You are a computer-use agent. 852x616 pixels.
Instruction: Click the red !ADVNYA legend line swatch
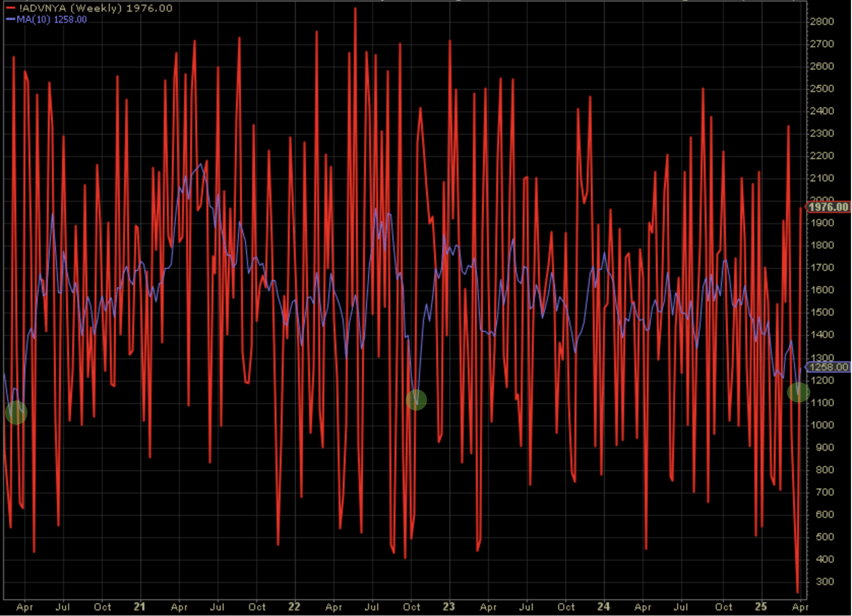coord(11,9)
